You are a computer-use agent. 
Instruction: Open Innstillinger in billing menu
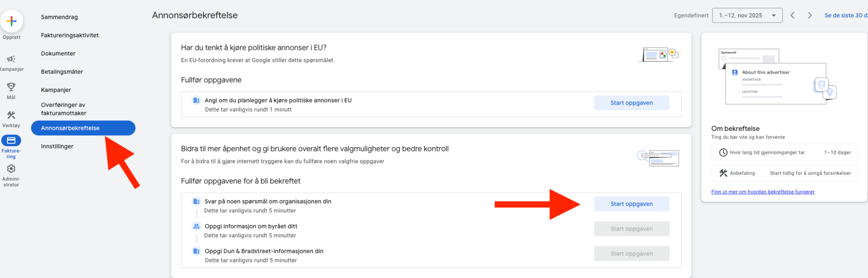pos(57,146)
